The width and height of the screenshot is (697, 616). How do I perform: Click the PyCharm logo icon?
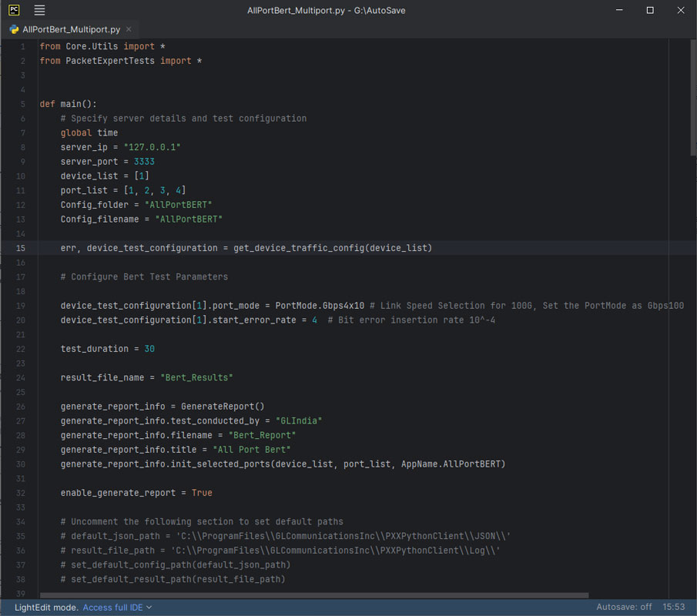tap(14, 10)
